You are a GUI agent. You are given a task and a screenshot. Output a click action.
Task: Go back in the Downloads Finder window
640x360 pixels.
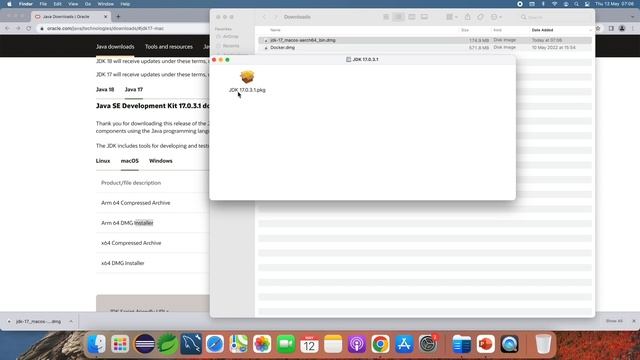click(x=264, y=17)
